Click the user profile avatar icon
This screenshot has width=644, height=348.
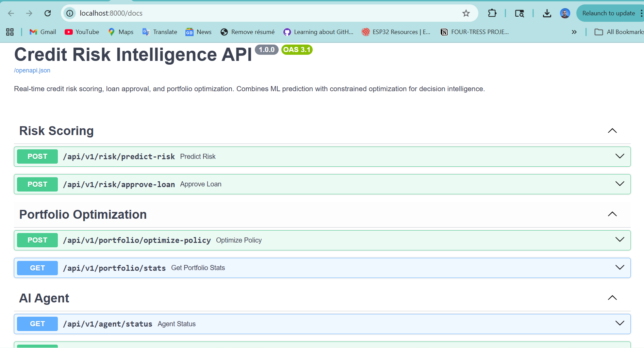click(x=565, y=13)
